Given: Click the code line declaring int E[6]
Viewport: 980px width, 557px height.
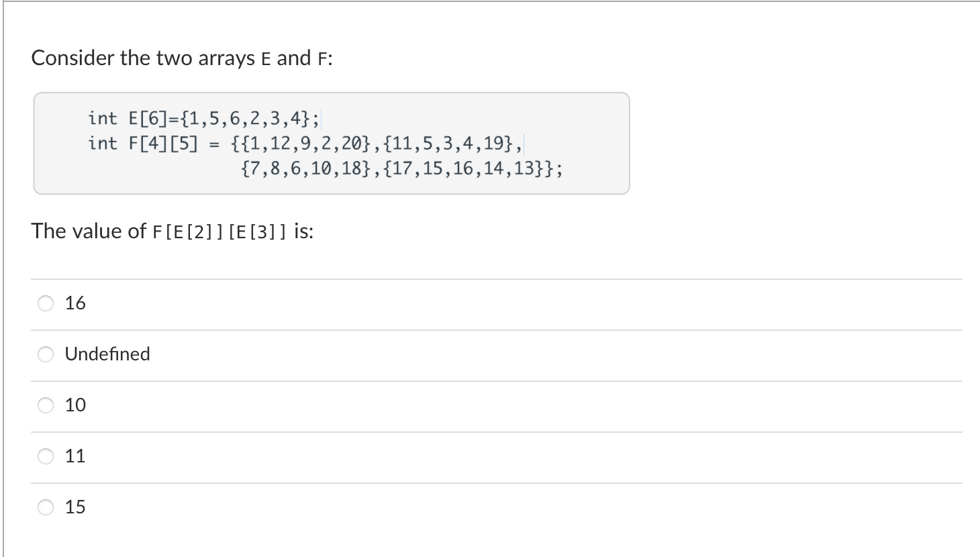Looking at the screenshot, I should [204, 119].
